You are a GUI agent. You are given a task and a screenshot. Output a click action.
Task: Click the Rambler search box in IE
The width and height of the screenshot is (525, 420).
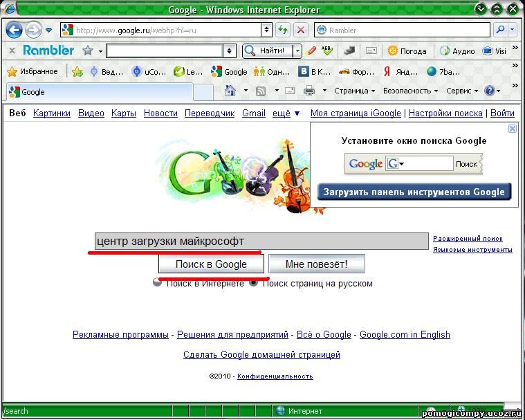click(x=402, y=30)
